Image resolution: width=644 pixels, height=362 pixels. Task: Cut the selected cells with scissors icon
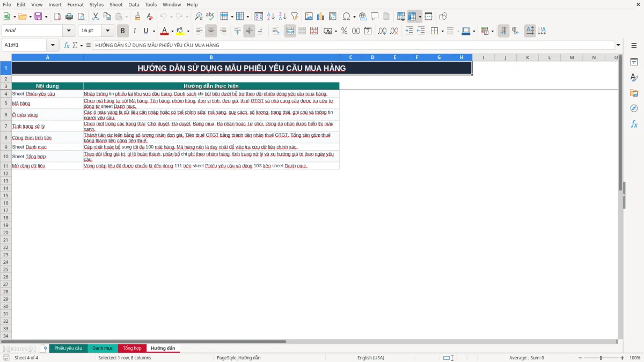(96, 17)
